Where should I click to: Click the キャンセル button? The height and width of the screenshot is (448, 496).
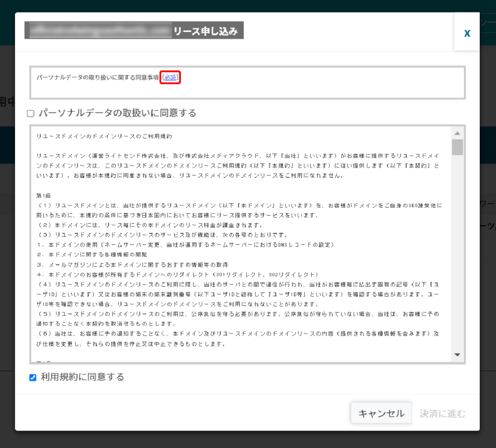[x=381, y=413]
